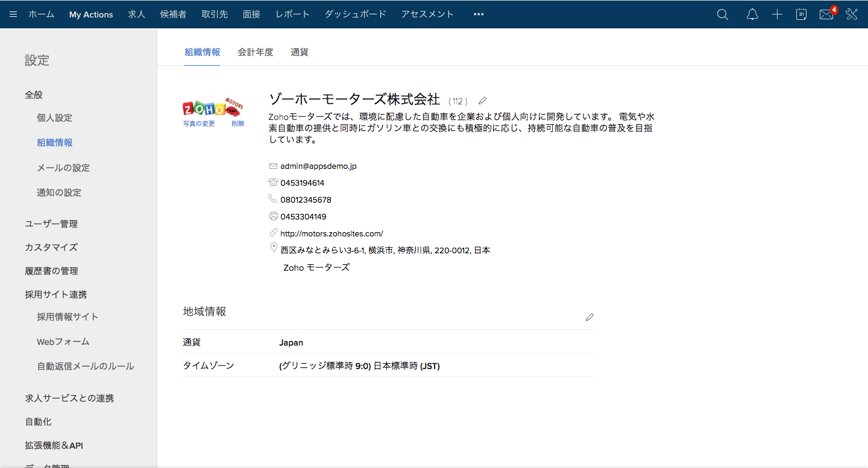Image resolution: width=868 pixels, height=468 pixels.
Task: Open My Actions in top navigation
Action: [91, 14]
